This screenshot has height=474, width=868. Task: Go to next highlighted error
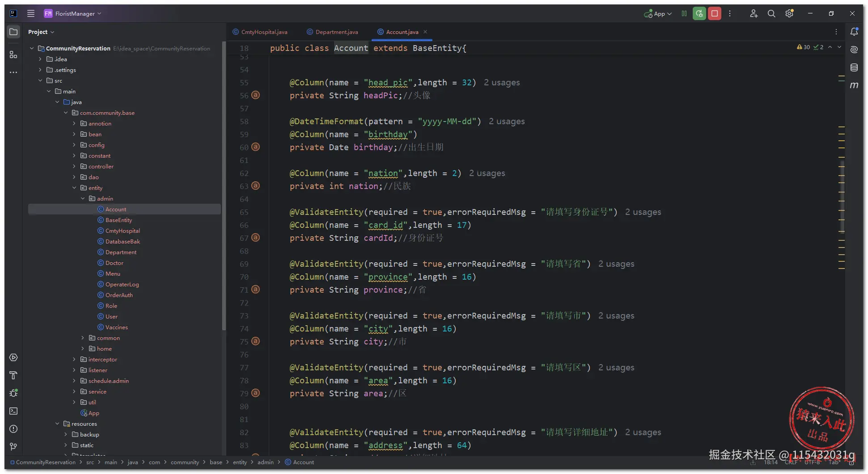pyautogui.click(x=839, y=47)
